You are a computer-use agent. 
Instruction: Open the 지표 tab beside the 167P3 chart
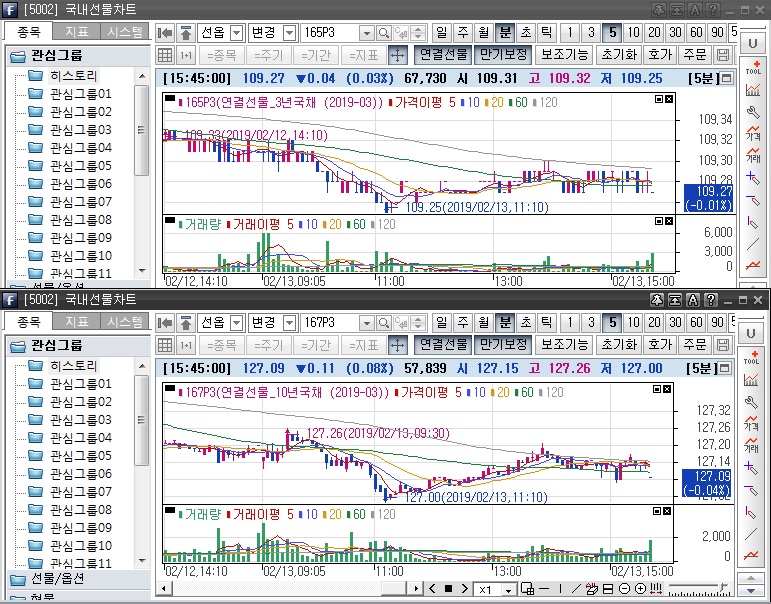pos(76,322)
